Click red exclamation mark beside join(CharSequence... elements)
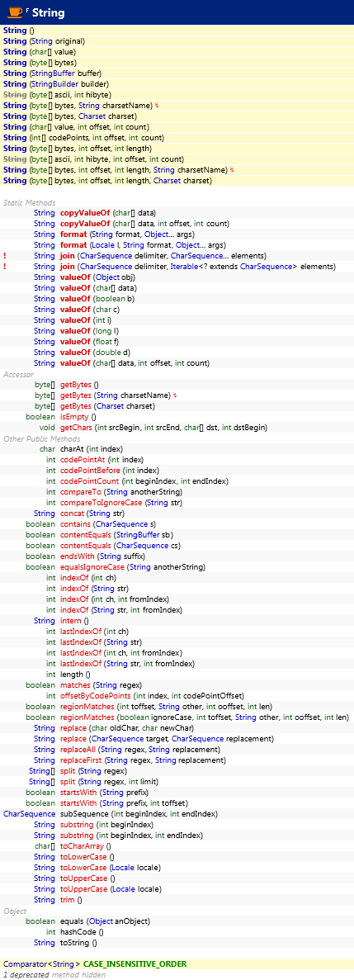The height and width of the screenshot is (980, 354). [5, 256]
